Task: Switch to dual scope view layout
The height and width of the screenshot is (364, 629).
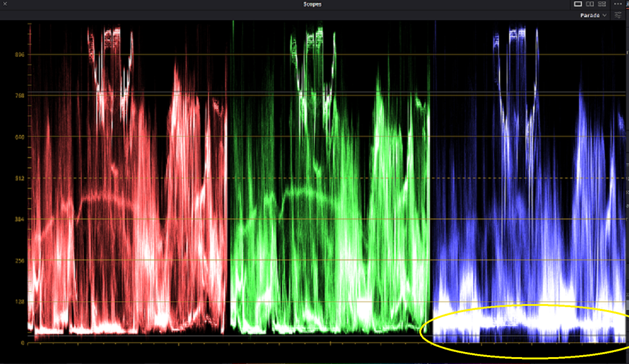Action: tap(590, 4)
